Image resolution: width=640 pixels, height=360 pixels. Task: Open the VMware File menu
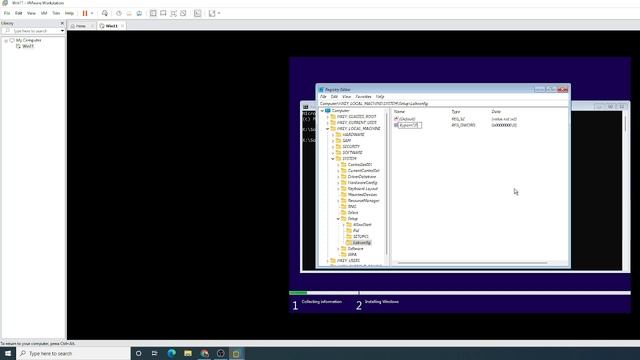(x=7, y=13)
